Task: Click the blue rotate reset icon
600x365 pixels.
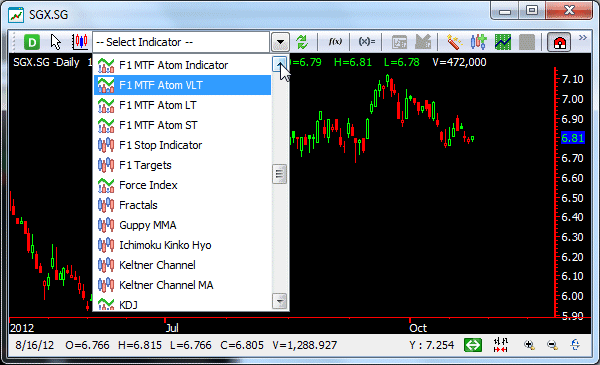Action: coord(575,345)
